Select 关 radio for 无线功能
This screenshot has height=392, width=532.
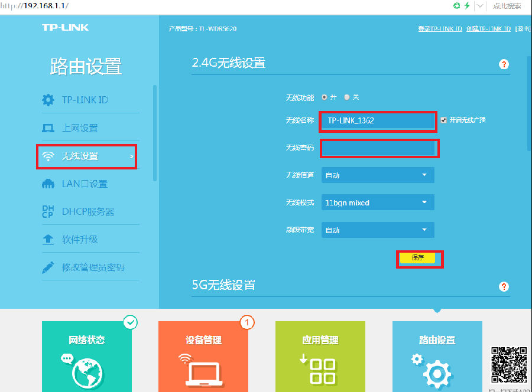(x=347, y=97)
